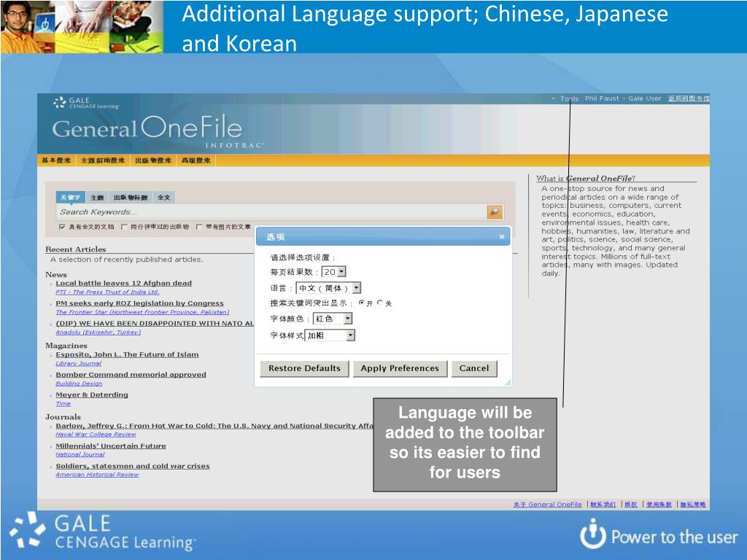Click the Journals section heading
This screenshot has height=560, width=747.
tap(63, 417)
